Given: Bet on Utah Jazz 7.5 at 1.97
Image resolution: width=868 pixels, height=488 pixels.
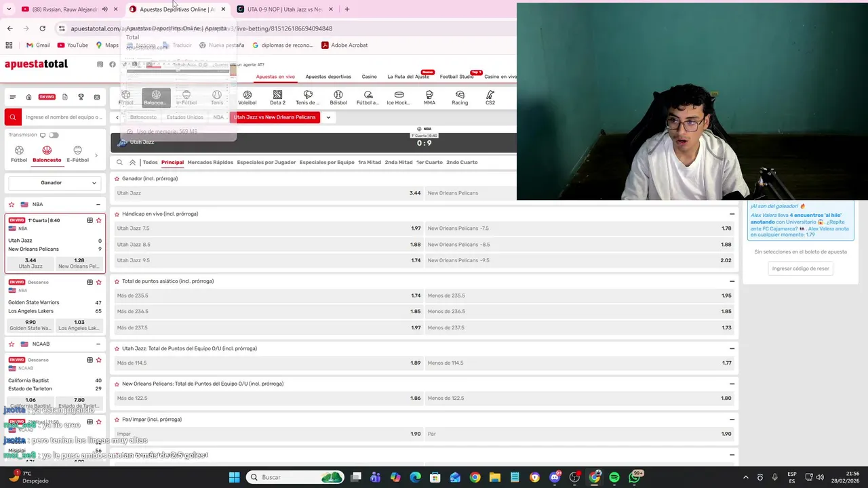Looking at the screenshot, I should click(269, 228).
